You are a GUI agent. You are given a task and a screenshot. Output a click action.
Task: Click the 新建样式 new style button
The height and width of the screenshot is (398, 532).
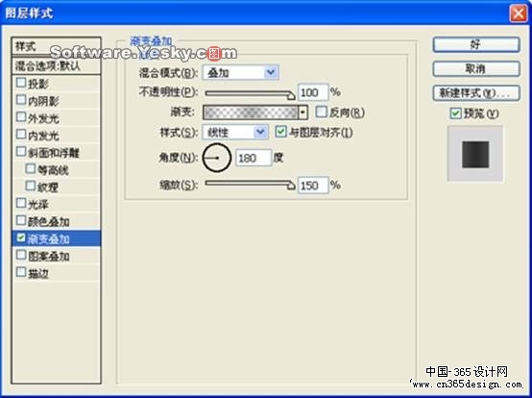(x=476, y=93)
